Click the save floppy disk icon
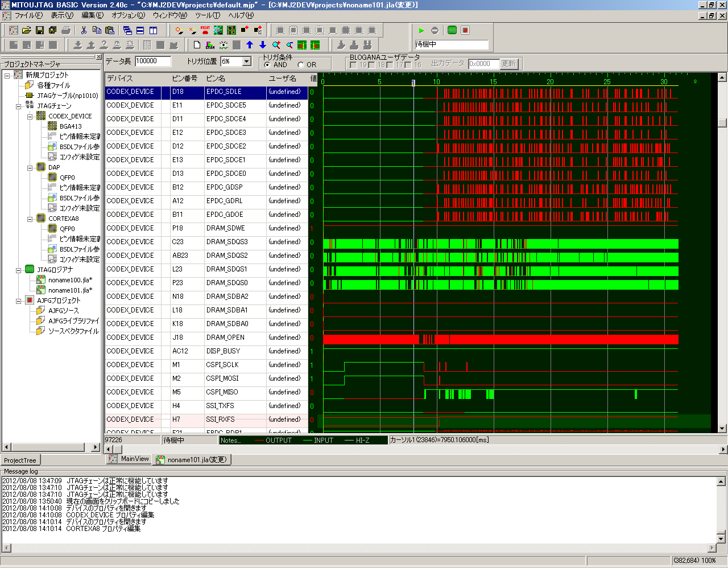The width and height of the screenshot is (728, 568). tap(39, 30)
